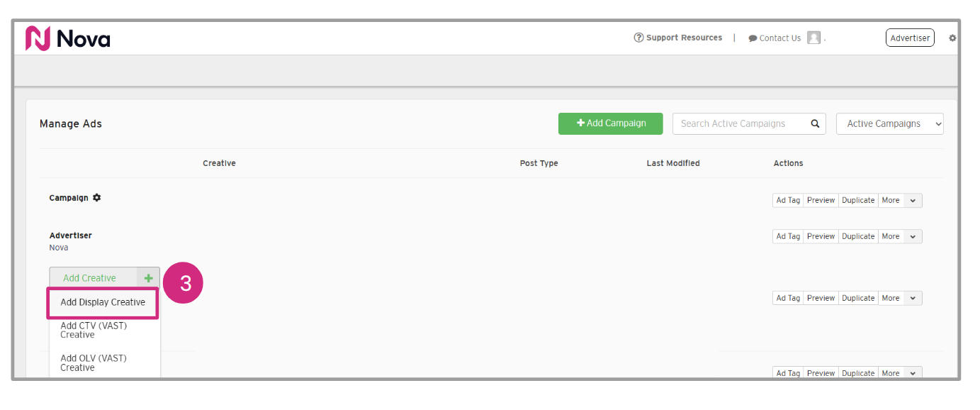Open the gear icon next to Campaign
The width and height of the screenshot is (980, 410).
(x=97, y=198)
